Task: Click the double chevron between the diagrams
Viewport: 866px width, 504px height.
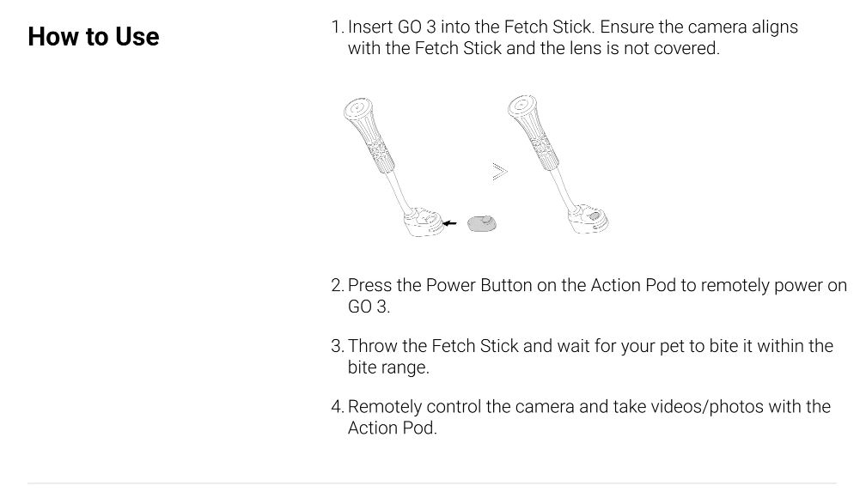Action: coord(499,172)
